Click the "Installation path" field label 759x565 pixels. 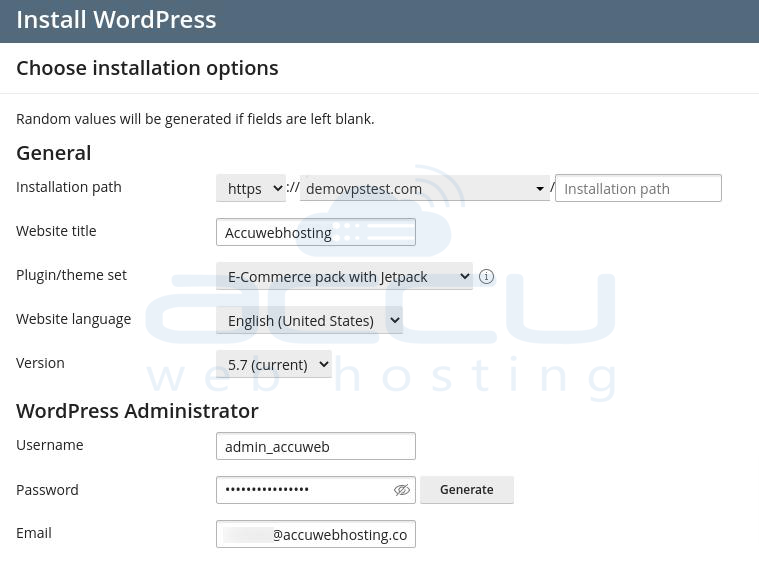click(69, 187)
